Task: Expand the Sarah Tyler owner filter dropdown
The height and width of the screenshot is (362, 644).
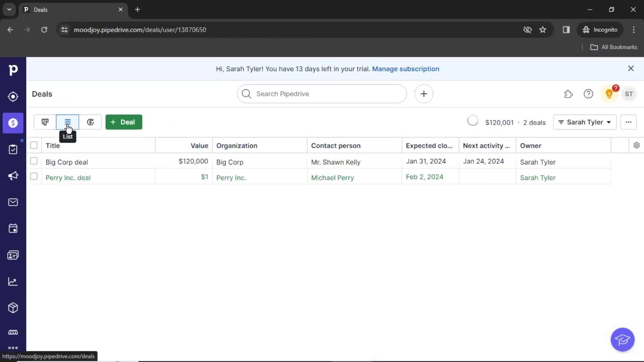Action: click(x=584, y=122)
